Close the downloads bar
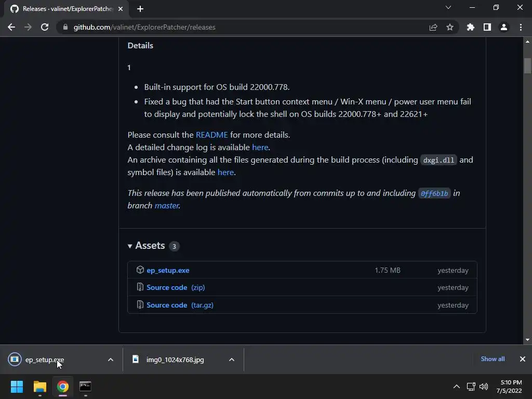 [523, 359]
